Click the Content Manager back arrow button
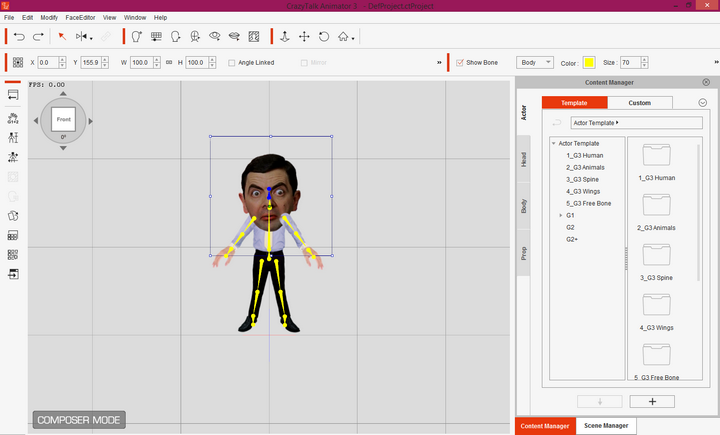 click(x=557, y=123)
